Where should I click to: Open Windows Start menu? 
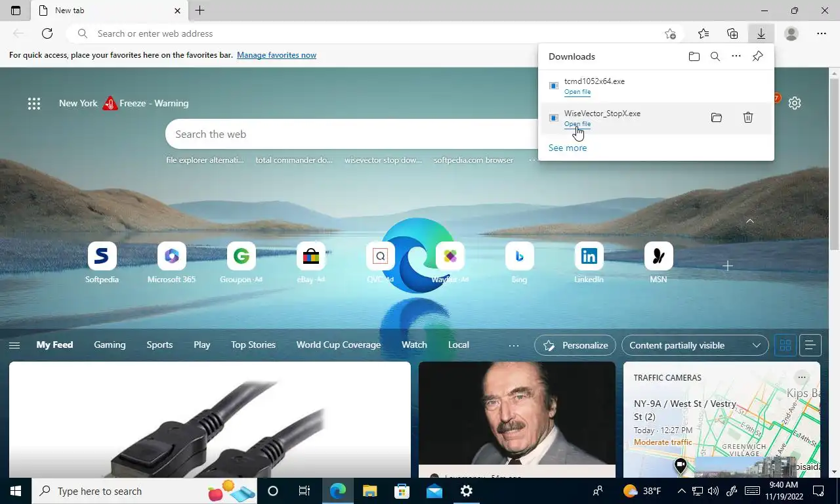[x=16, y=491]
